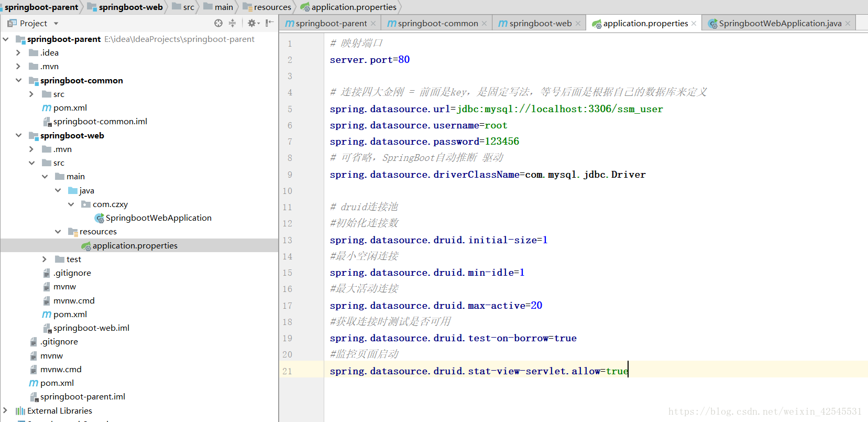Click the spring.datasource.username=root line
868x422 pixels.
click(x=418, y=125)
